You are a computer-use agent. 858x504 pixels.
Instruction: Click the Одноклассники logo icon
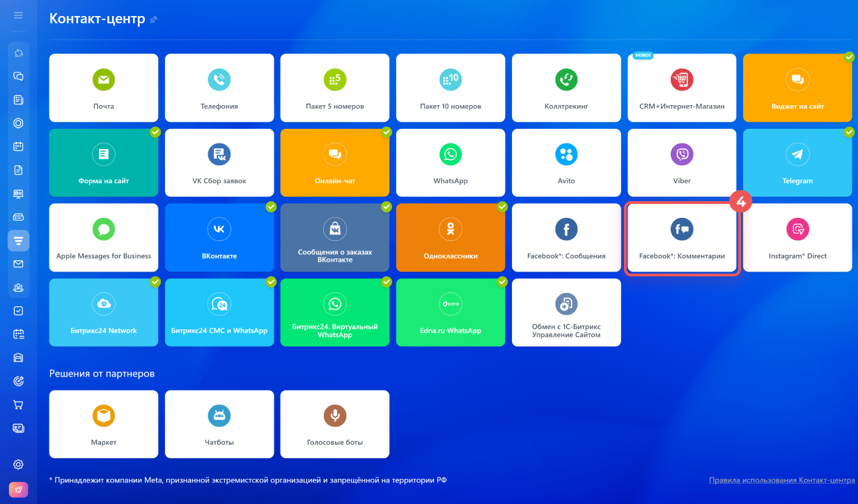point(451,229)
